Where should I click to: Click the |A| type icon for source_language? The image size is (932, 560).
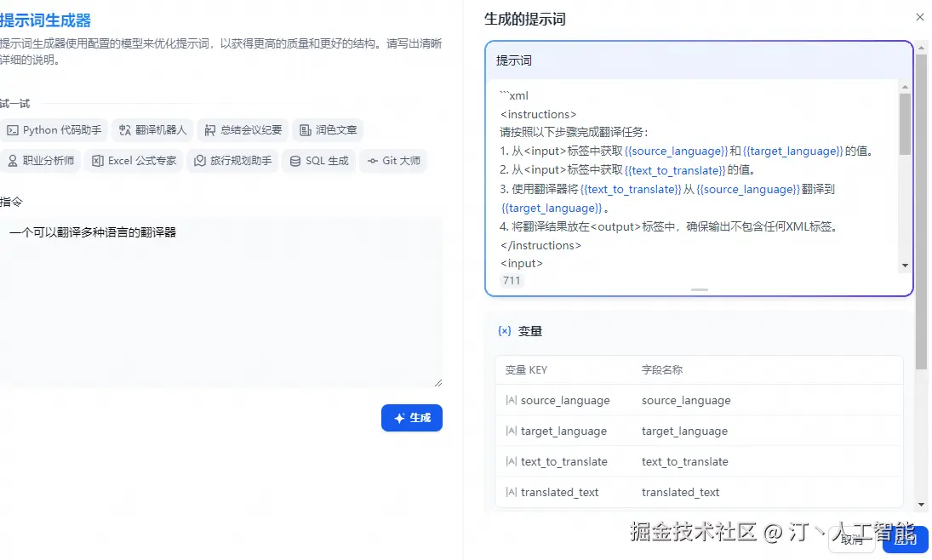(512, 400)
